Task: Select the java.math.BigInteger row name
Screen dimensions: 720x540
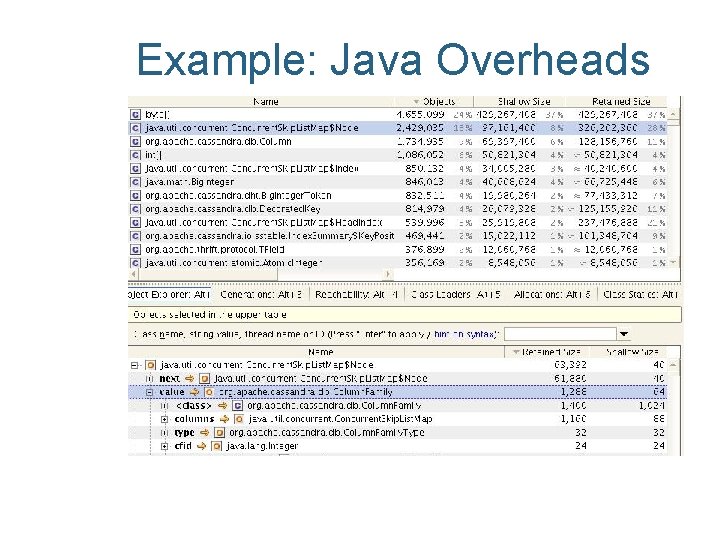Action: (189, 182)
